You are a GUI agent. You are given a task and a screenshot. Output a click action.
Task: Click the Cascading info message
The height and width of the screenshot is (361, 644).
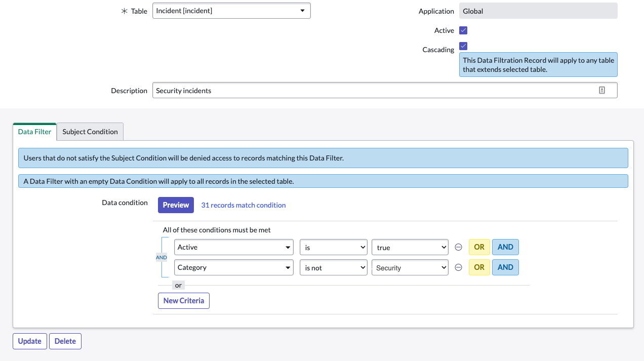(538, 65)
